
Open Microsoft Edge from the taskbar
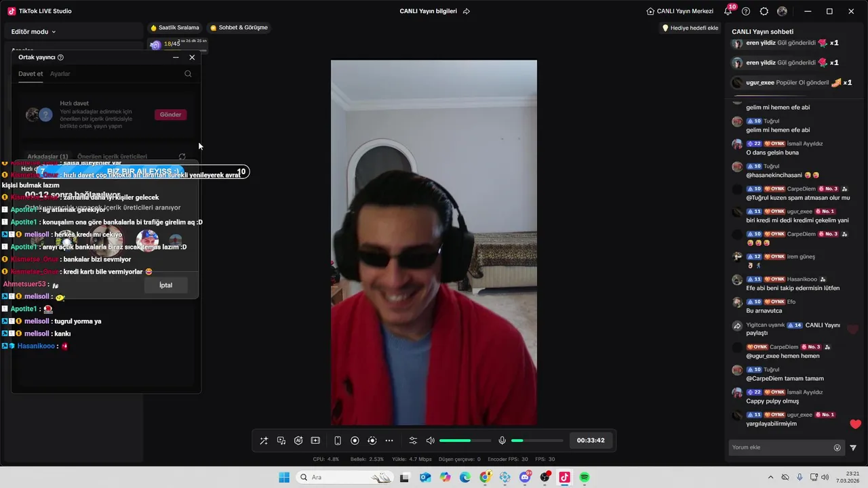tap(465, 477)
